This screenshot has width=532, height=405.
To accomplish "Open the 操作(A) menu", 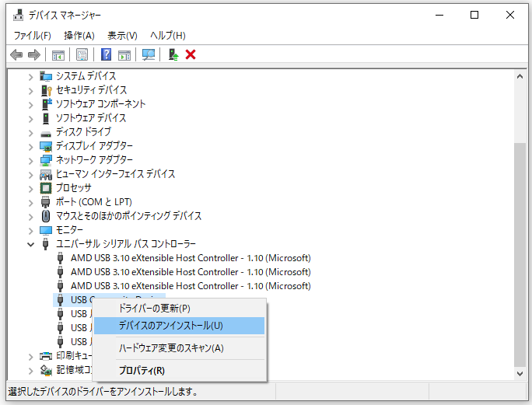I will pyautogui.click(x=79, y=35).
